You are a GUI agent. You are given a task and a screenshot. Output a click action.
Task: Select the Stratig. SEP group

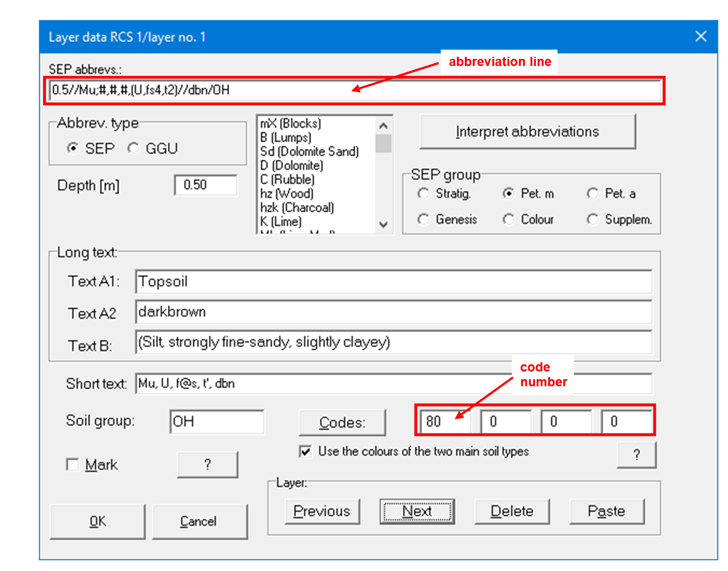pos(423,193)
